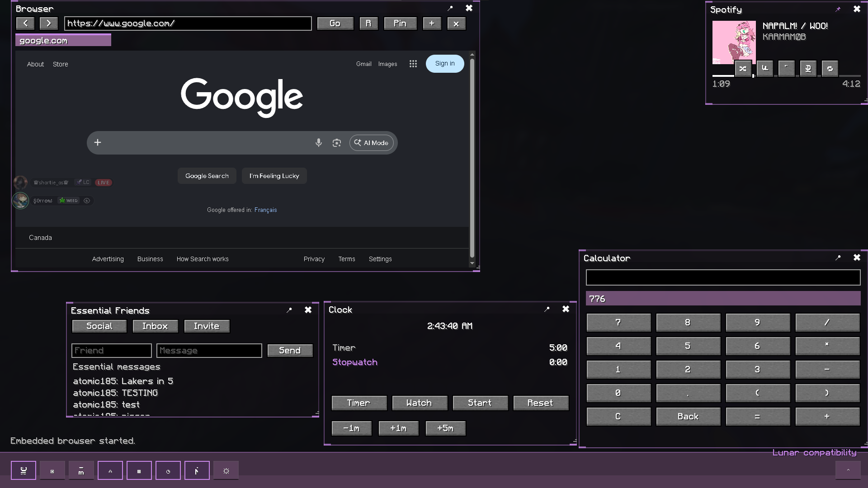The height and width of the screenshot is (488, 868).
Task: Toggle the grid icon widget in the bottom bar
Action: [x=139, y=471]
